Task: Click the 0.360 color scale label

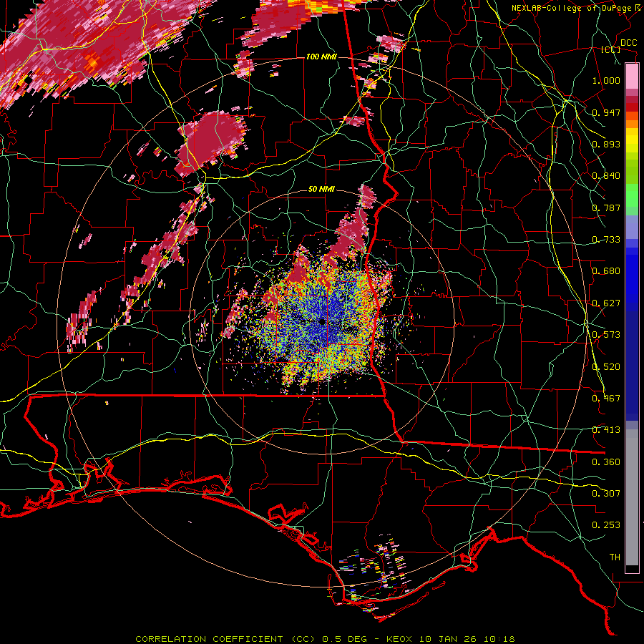Action: pyautogui.click(x=606, y=462)
